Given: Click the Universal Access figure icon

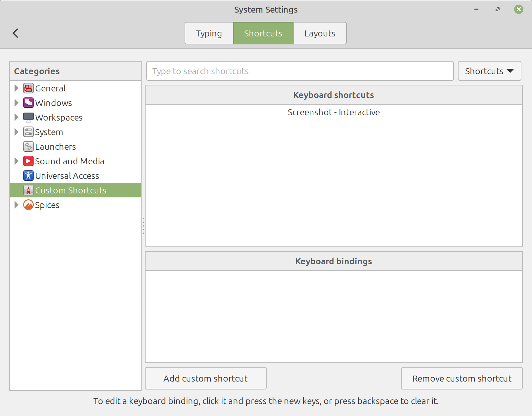Looking at the screenshot, I should [28, 176].
